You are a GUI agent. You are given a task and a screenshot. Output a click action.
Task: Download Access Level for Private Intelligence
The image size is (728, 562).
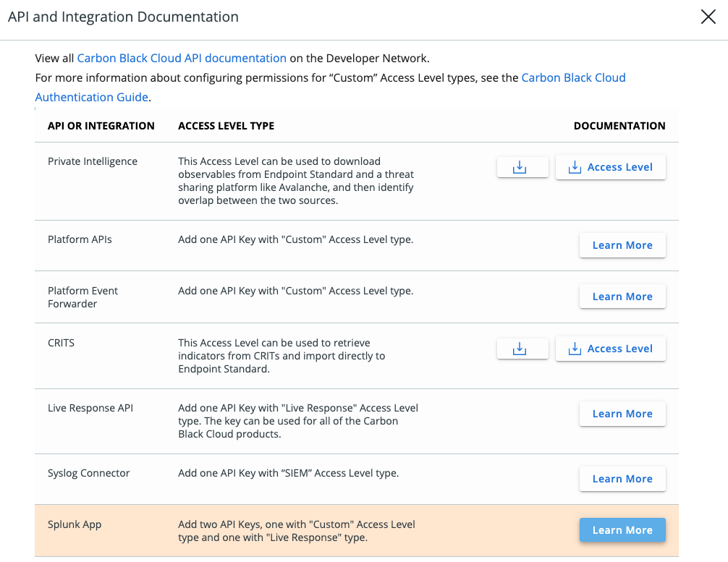click(611, 167)
